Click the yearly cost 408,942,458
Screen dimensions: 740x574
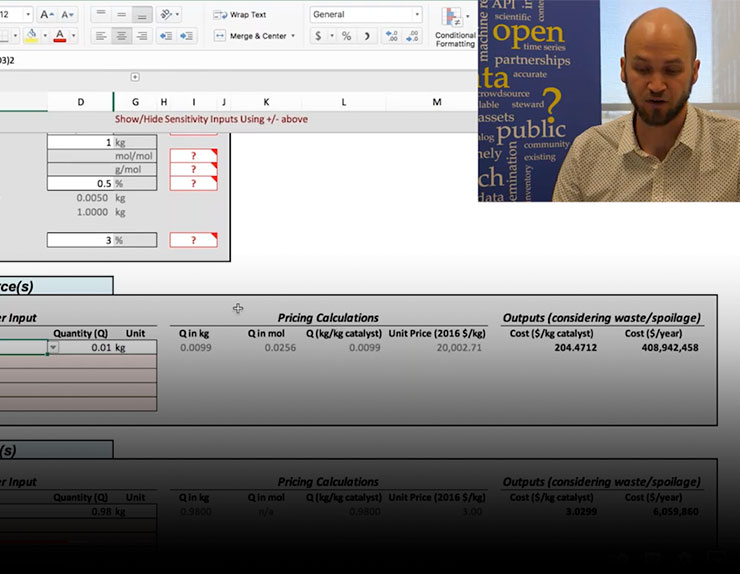pyautogui.click(x=670, y=348)
